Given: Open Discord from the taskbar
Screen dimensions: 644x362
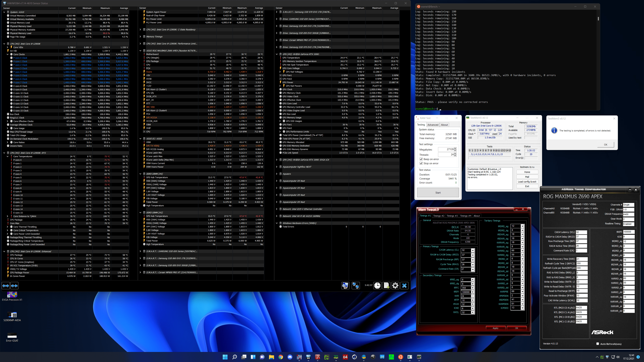Looking at the screenshot, I should 290,357.
